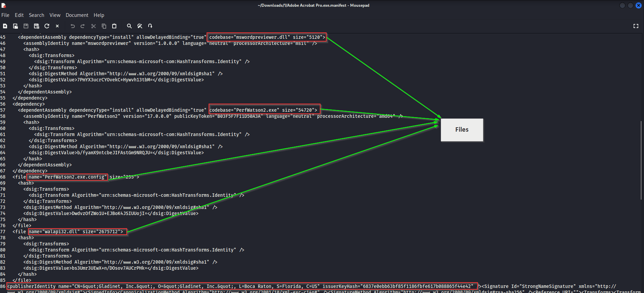
Task: Click name="PerfWatson2.exe.config" on line 68
Action: click(x=68, y=177)
